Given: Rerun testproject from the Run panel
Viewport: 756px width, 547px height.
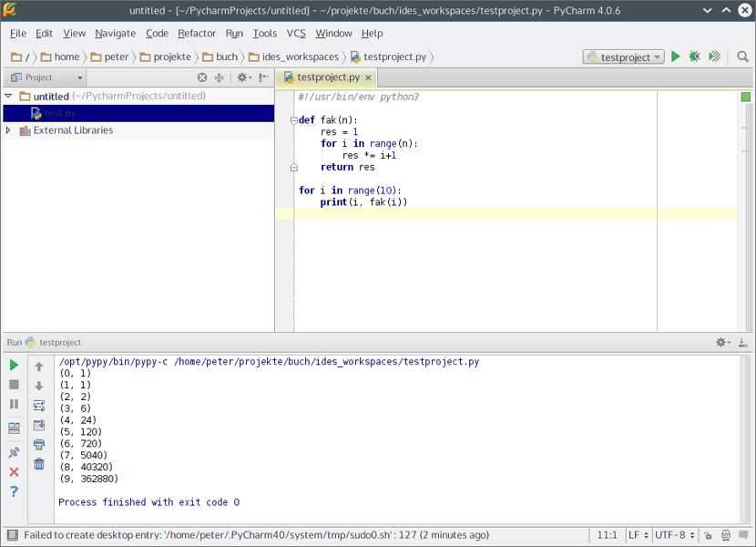Looking at the screenshot, I should (14, 365).
